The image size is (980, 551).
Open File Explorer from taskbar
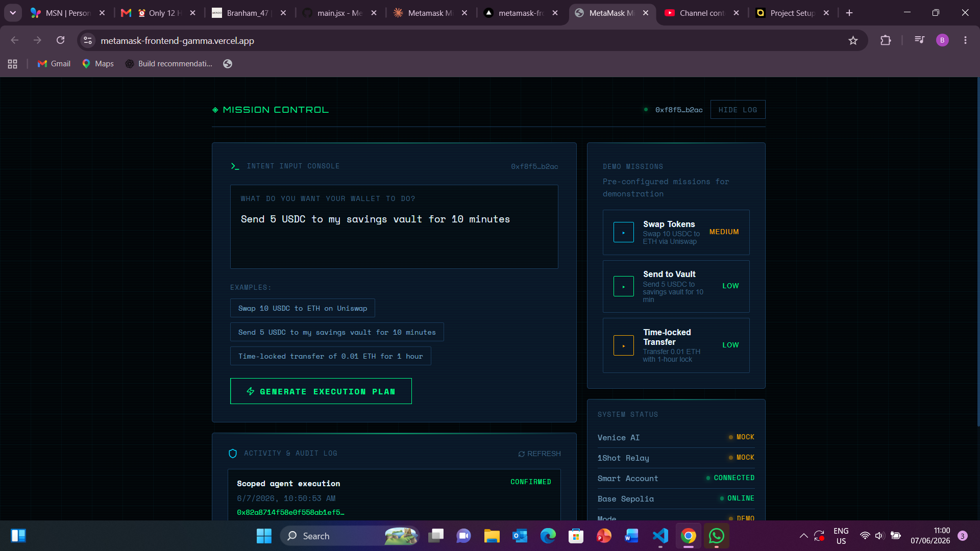492,536
